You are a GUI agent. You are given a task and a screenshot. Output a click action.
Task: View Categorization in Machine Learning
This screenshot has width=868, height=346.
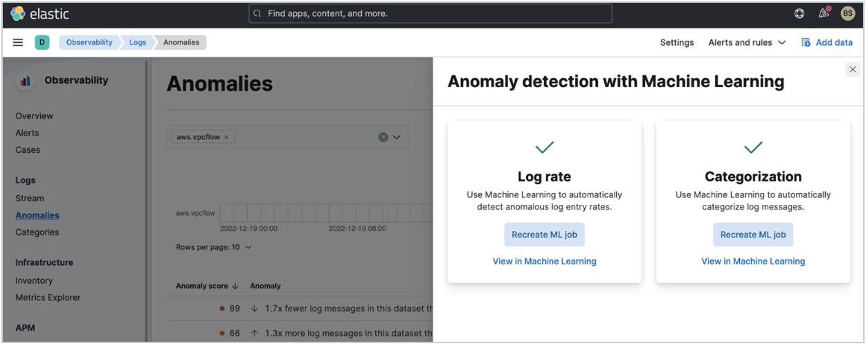pos(753,261)
